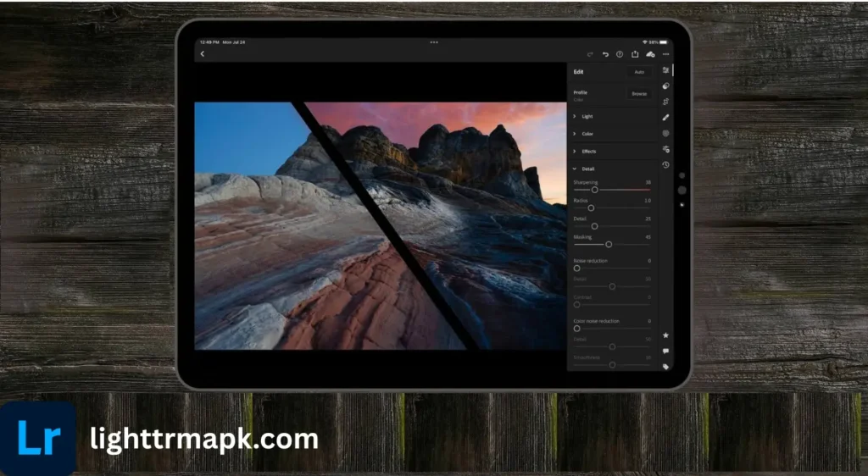This screenshot has height=476, width=868.
Task: Click the Radius value 1.0
Action: 648,201
